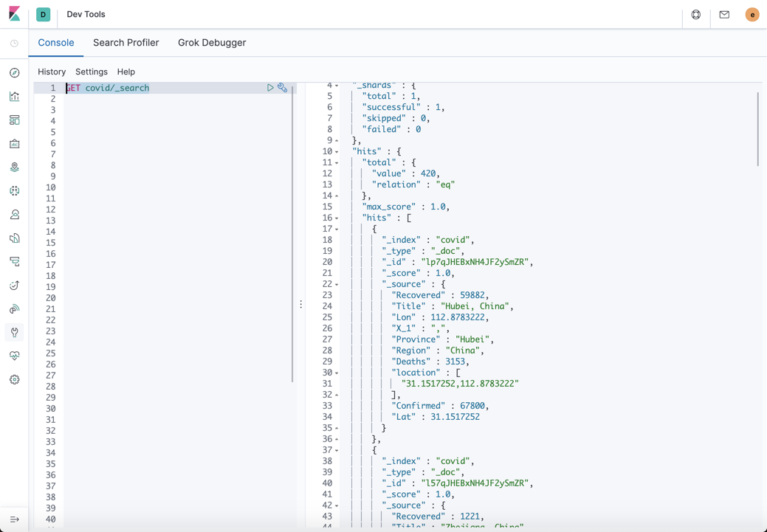Viewport: 767px width, 532px height.
Task: Click the newsfeed envelope icon top right
Action: point(724,14)
